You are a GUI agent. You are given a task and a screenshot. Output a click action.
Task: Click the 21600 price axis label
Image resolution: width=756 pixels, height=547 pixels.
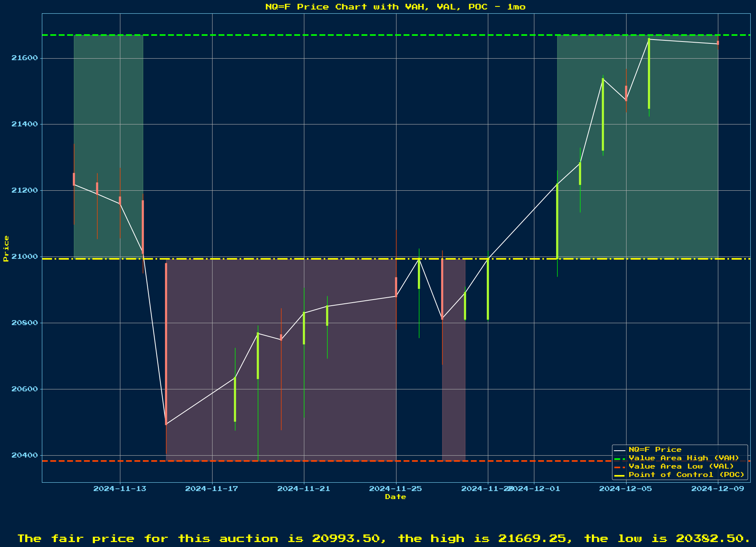point(25,58)
